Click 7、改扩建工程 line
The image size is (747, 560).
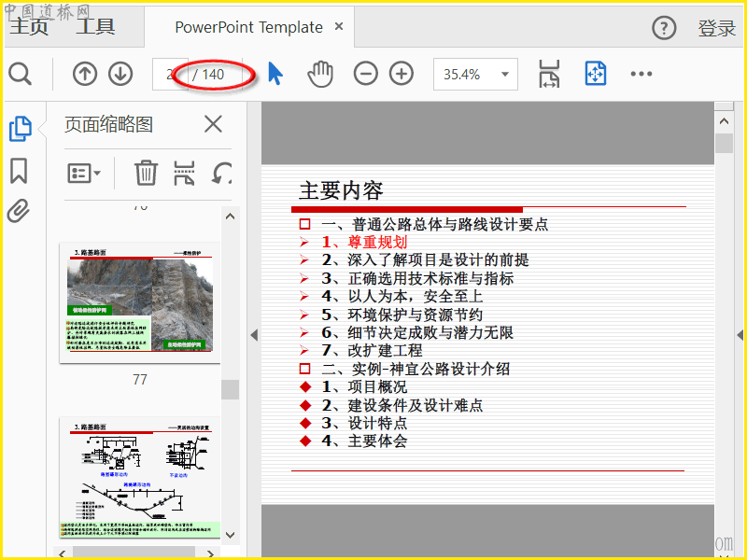coord(372,351)
